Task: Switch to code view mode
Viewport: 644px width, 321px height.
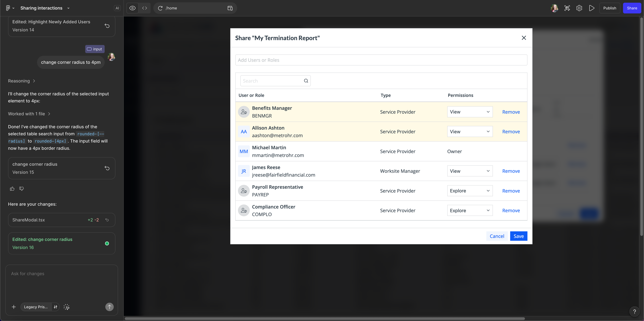Action: coord(145,8)
